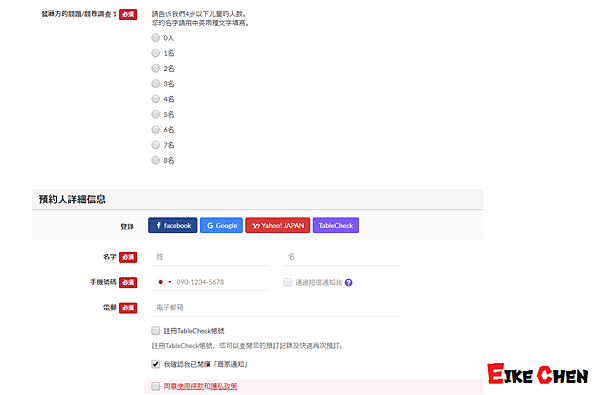Click the purple question mark help icon
Image resolution: width=600 pixels, height=395 pixels.
pos(349,282)
